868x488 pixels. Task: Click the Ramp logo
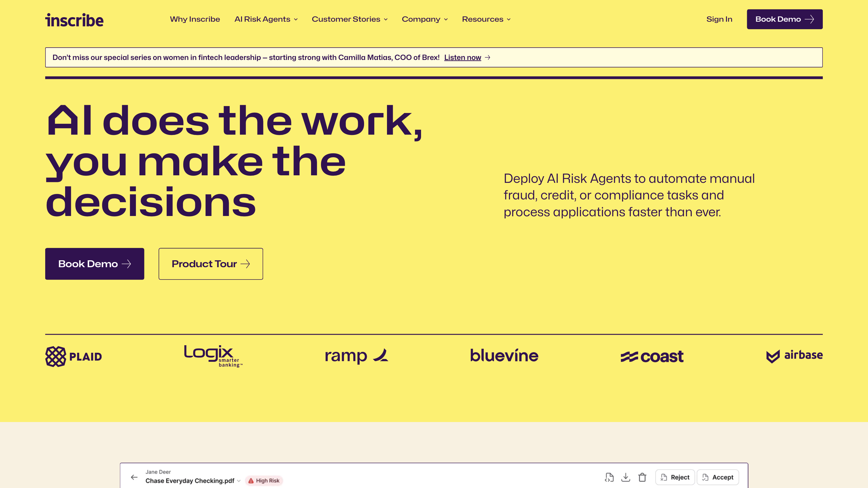pyautogui.click(x=356, y=356)
